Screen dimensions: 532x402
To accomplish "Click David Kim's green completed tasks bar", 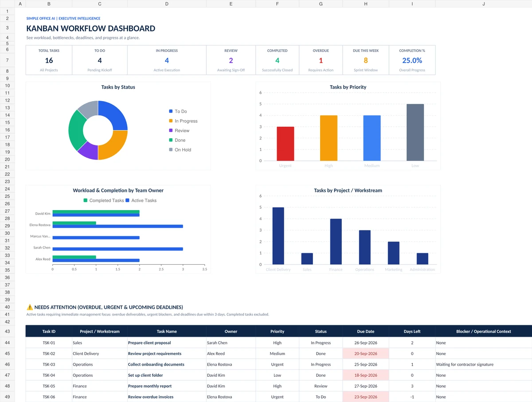I will 96,212.
